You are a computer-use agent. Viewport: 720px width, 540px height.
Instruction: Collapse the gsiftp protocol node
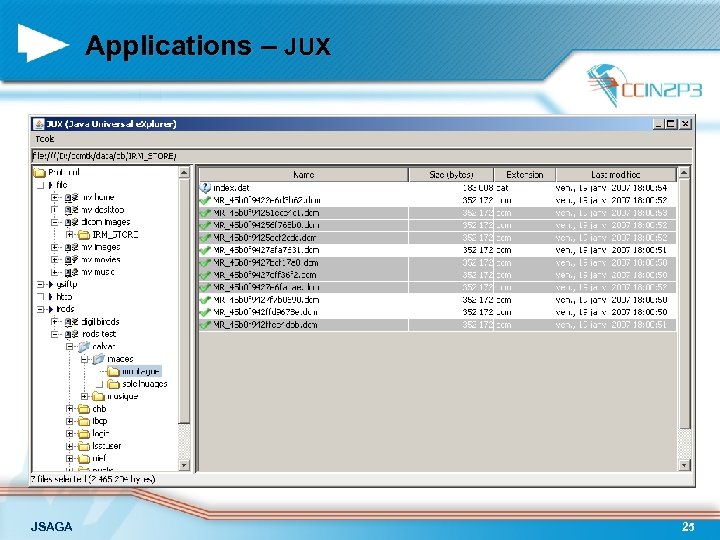point(40,284)
